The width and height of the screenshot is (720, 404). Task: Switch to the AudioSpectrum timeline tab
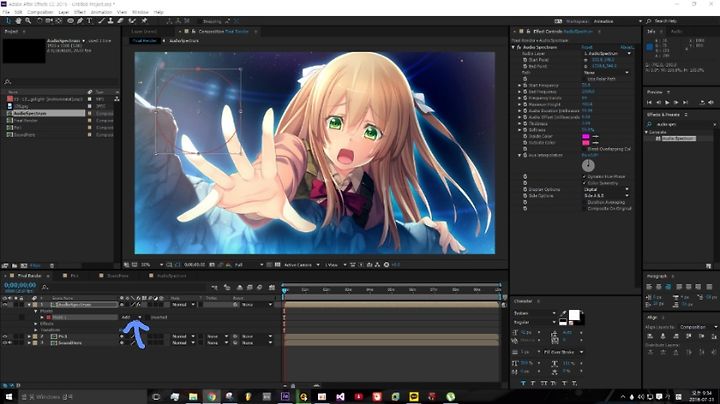tap(171, 276)
